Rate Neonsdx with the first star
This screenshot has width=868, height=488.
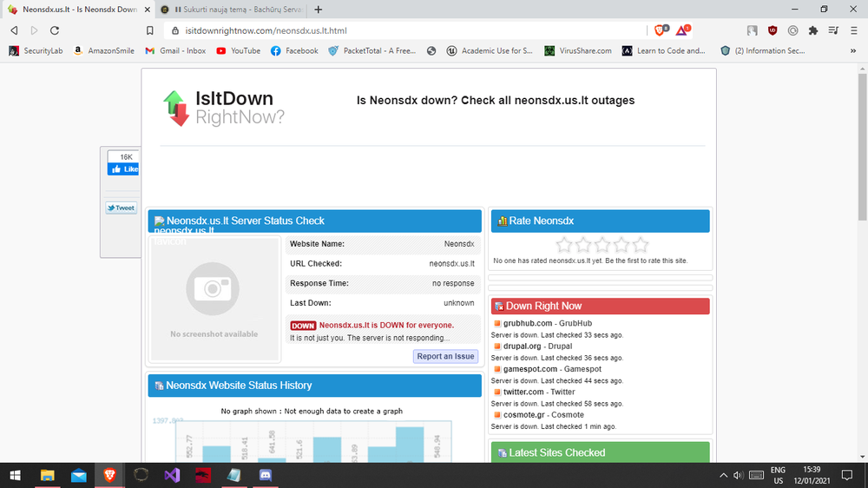564,245
